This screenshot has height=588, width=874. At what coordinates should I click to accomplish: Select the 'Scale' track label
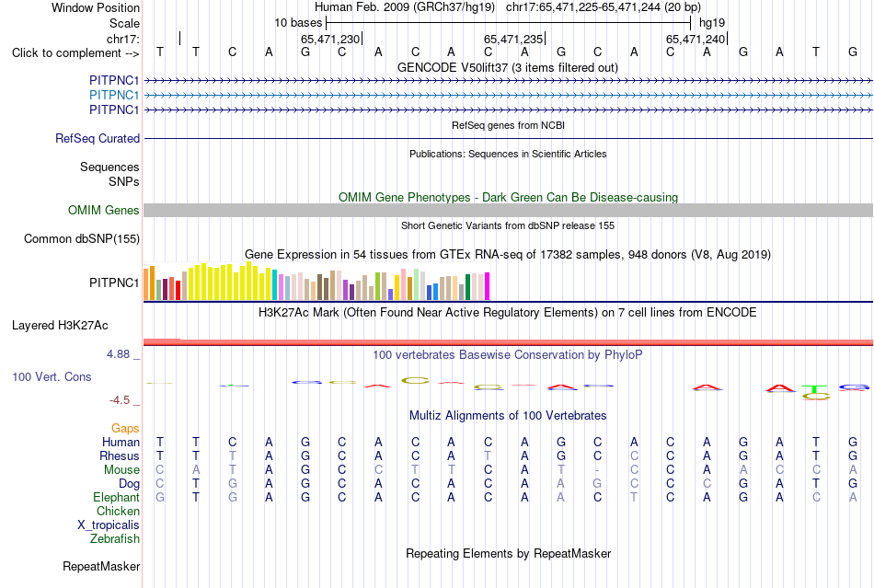tap(124, 23)
